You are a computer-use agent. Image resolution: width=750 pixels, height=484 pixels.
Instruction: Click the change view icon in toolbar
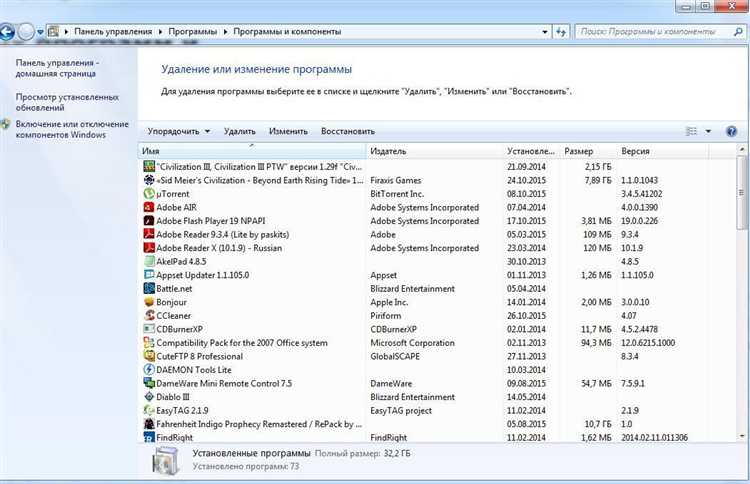click(x=692, y=131)
